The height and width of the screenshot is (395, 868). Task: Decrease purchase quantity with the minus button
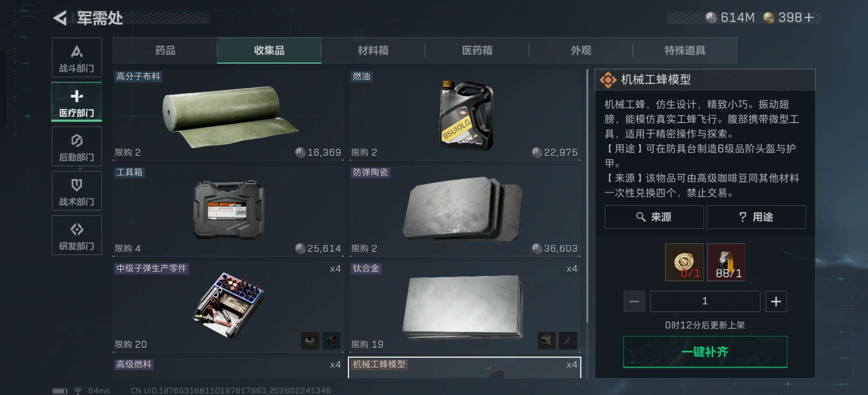[634, 302]
